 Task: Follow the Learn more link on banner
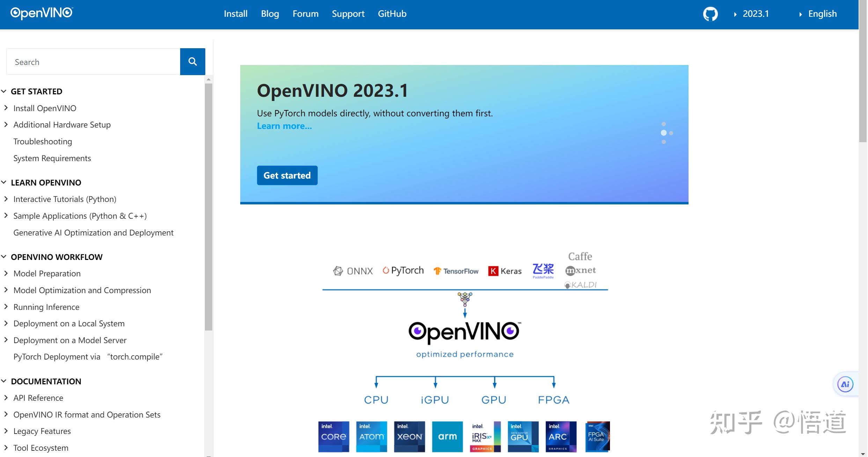[x=284, y=126]
